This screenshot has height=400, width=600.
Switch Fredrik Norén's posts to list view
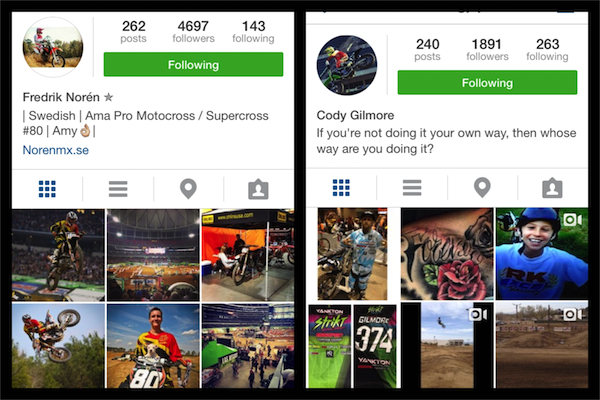click(x=118, y=189)
